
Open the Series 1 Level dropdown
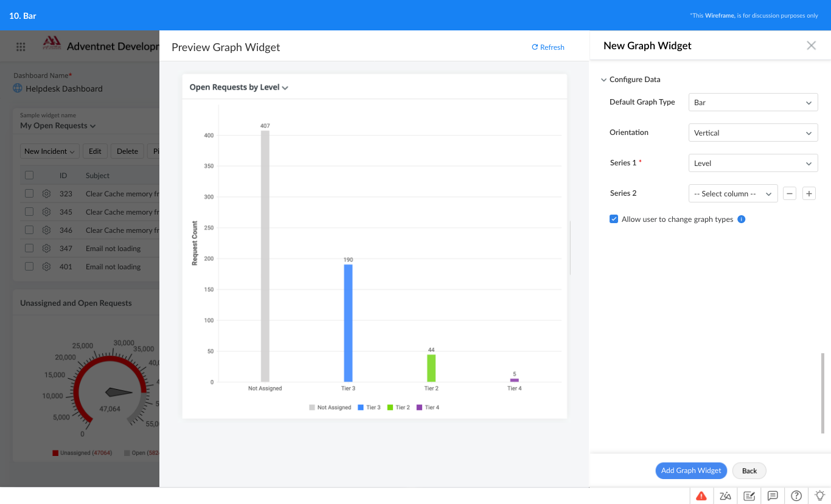click(753, 163)
